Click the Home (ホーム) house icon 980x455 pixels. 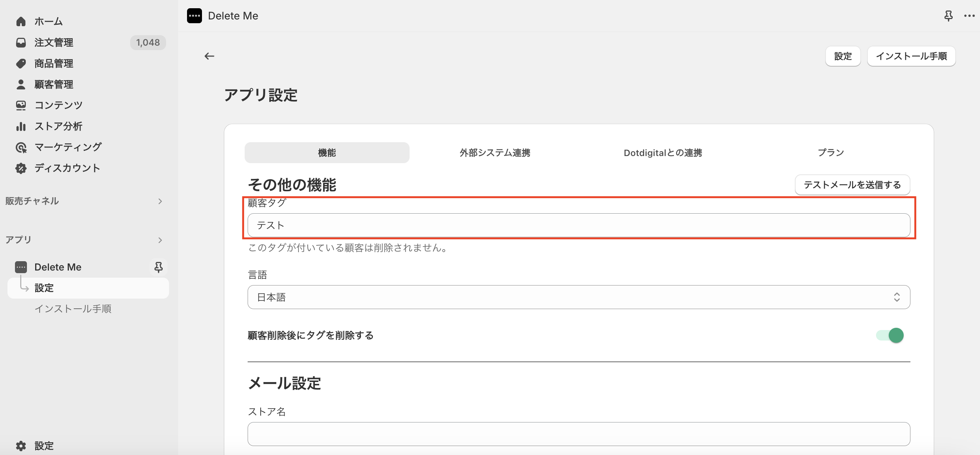(x=21, y=21)
